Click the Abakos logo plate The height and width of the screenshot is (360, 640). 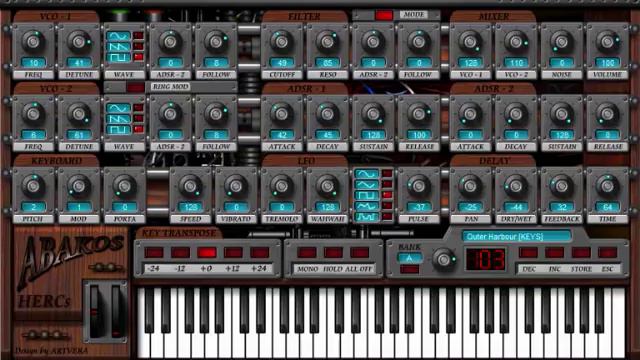click(69, 261)
